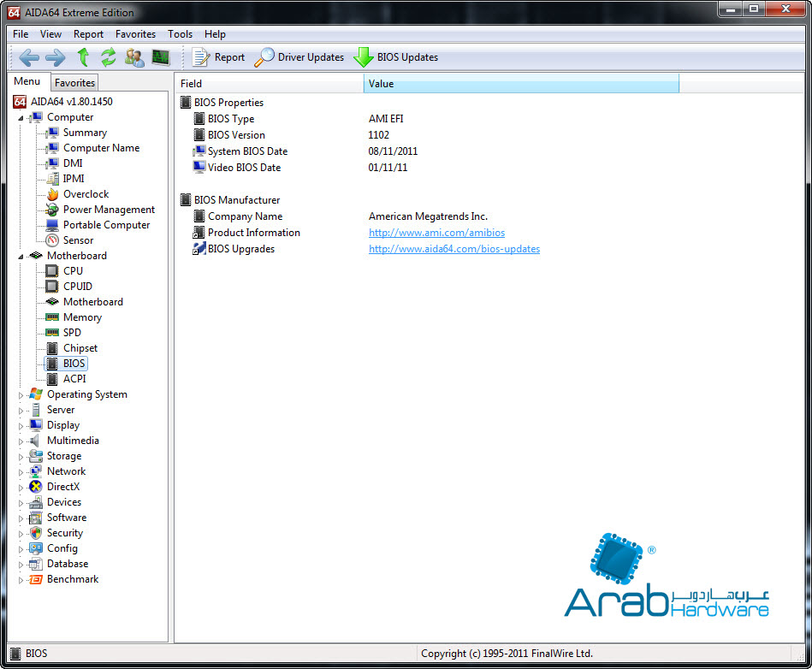Open the Help menu
The height and width of the screenshot is (669, 812).
(215, 34)
